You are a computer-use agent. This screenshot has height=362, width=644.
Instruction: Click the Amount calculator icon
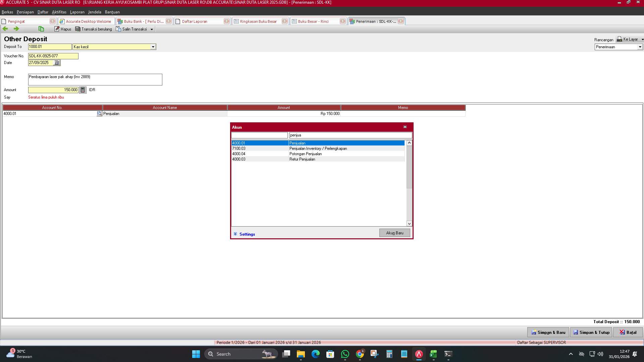tap(83, 90)
